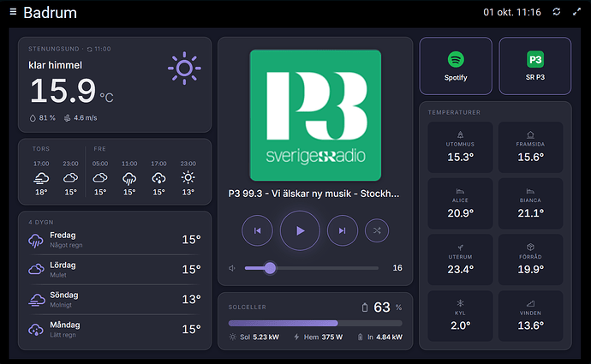Skip to the previous track
Viewport: 591px width, 364px height.
[x=258, y=230]
